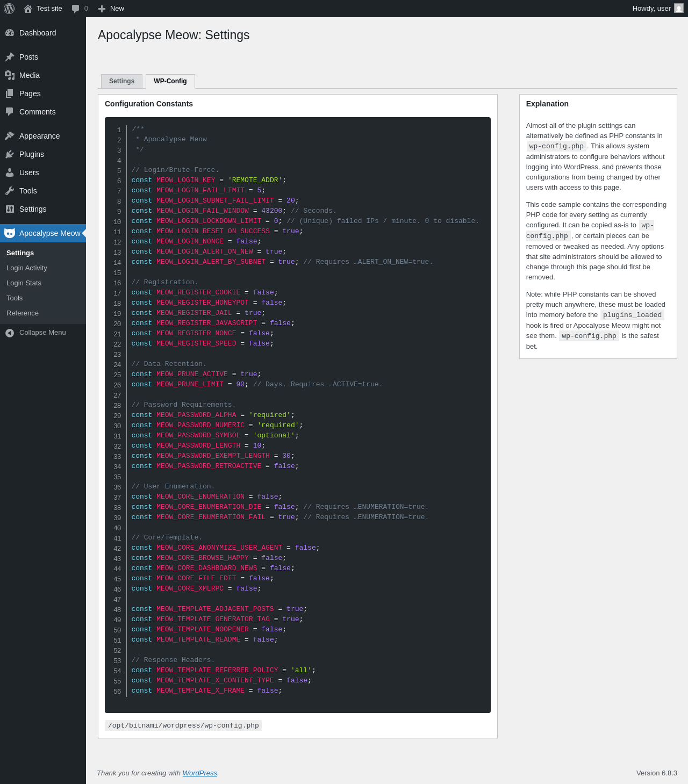This screenshot has width=688, height=784.
Task: Click the Dashboard gauge icon
Action: tap(10, 33)
